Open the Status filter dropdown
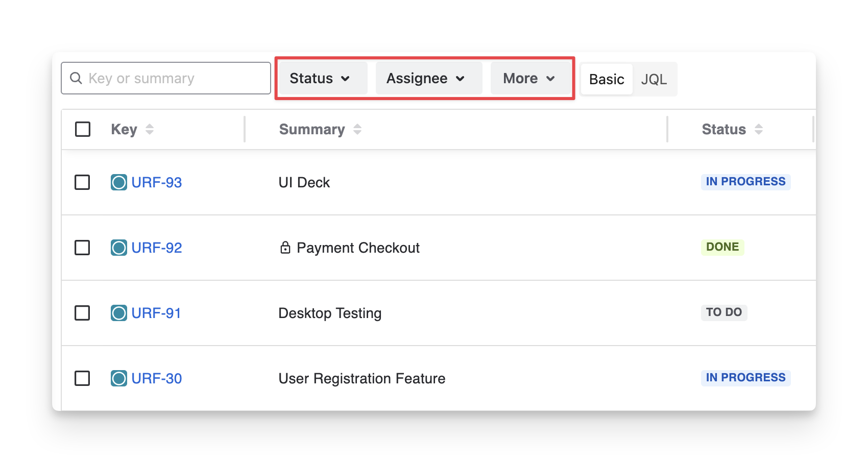Screen dimensions: 868x463 (320, 78)
